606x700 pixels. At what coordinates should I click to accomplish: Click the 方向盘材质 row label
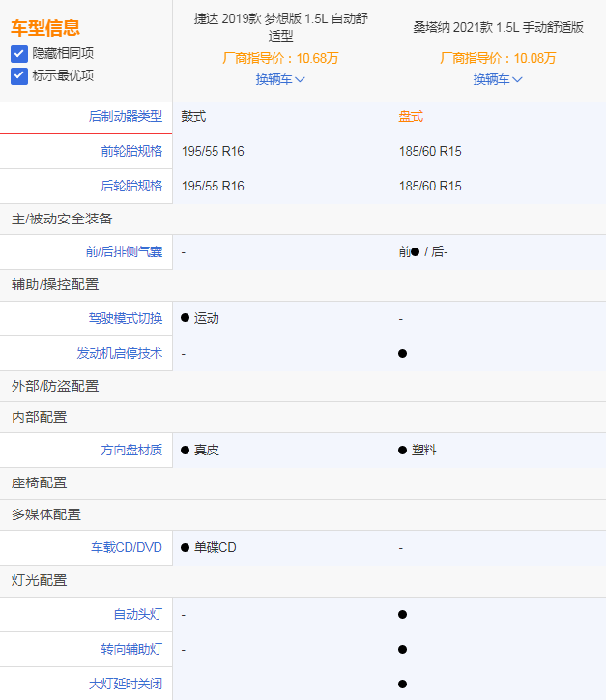131,450
